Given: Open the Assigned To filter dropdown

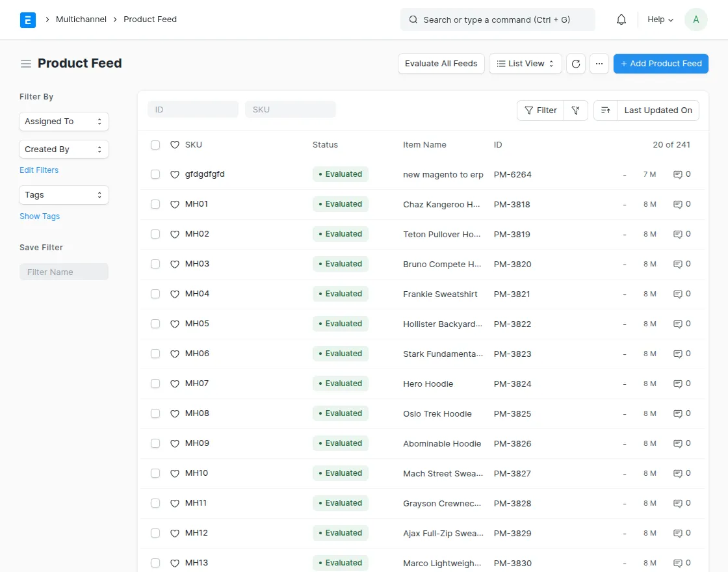Looking at the screenshot, I should tap(64, 122).
